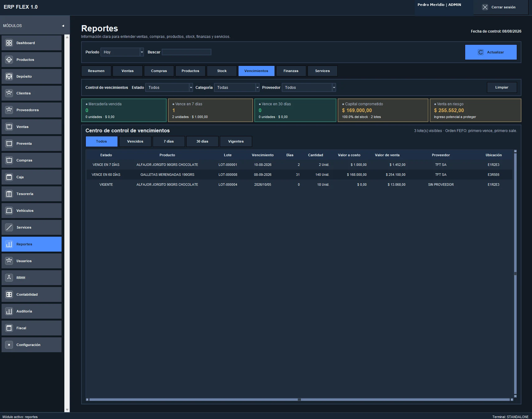Switch to the Finanzas tab
The image size is (532, 419).
tap(291, 71)
